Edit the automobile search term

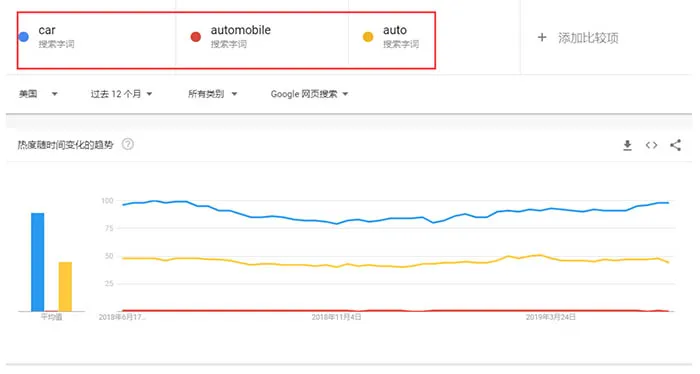[241, 30]
